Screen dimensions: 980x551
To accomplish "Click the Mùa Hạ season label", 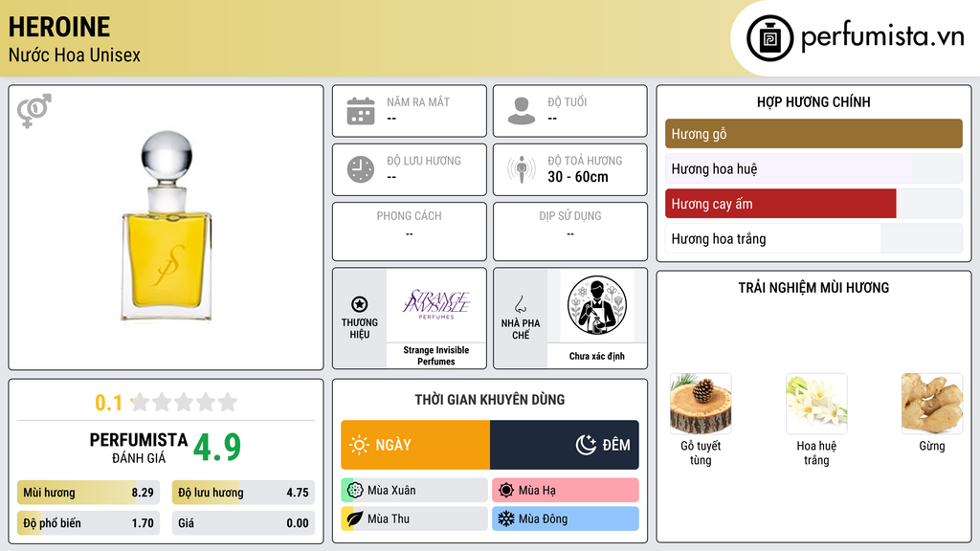I will click(x=537, y=491).
